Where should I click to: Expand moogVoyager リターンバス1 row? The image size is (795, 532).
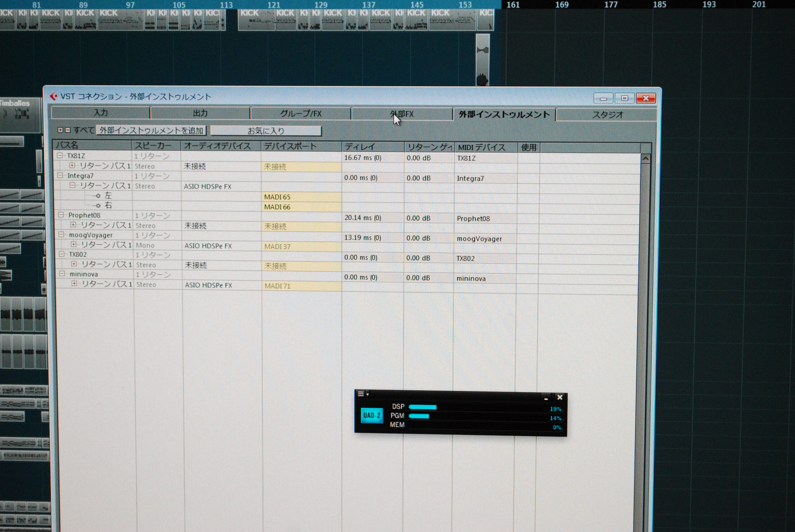[x=73, y=244]
